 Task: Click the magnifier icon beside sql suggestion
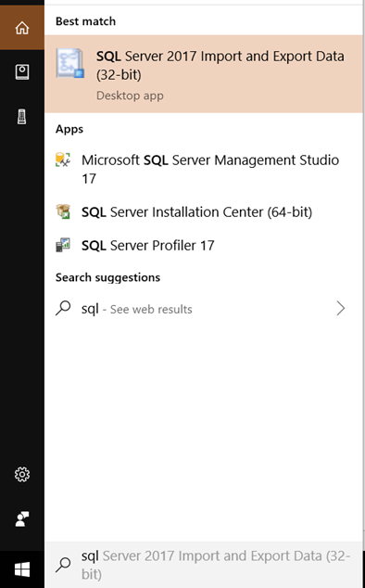(63, 308)
